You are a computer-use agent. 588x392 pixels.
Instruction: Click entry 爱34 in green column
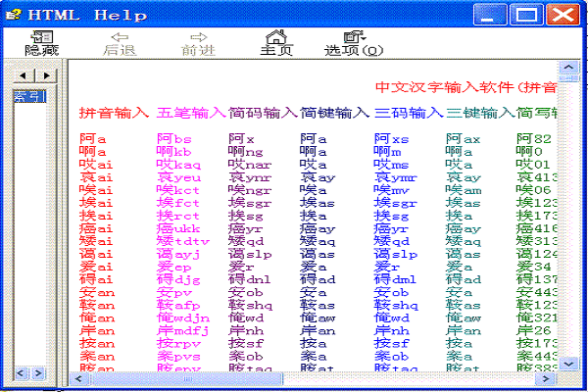(x=534, y=267)
